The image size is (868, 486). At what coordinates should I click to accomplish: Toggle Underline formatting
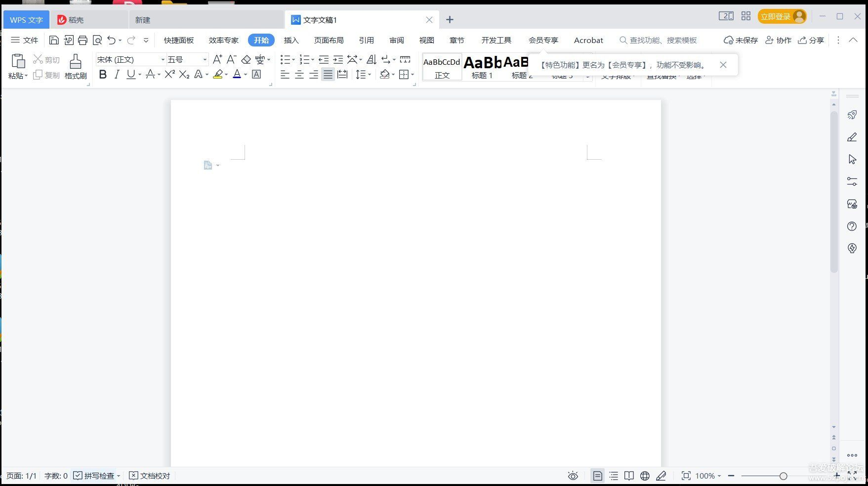[130, 75]
